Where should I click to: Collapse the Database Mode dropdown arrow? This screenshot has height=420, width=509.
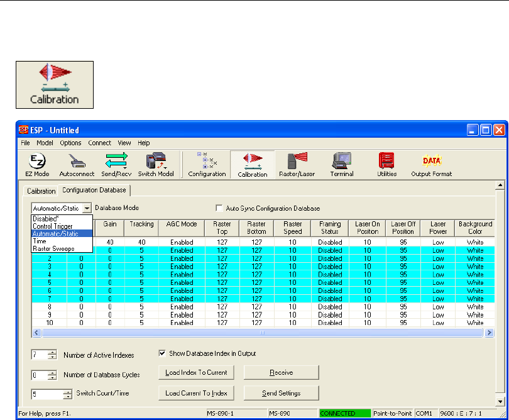[x=87, y=208]
